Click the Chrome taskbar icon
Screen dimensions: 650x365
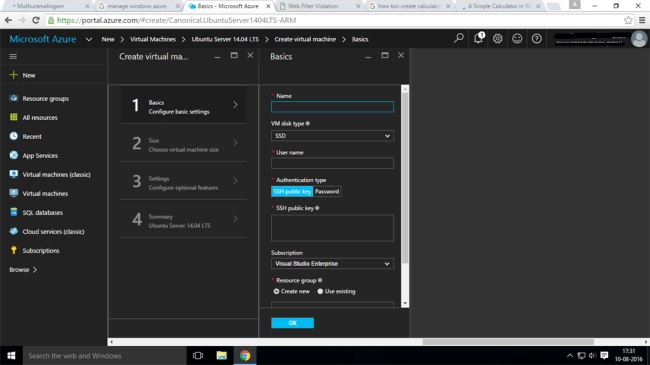[245, 355]
